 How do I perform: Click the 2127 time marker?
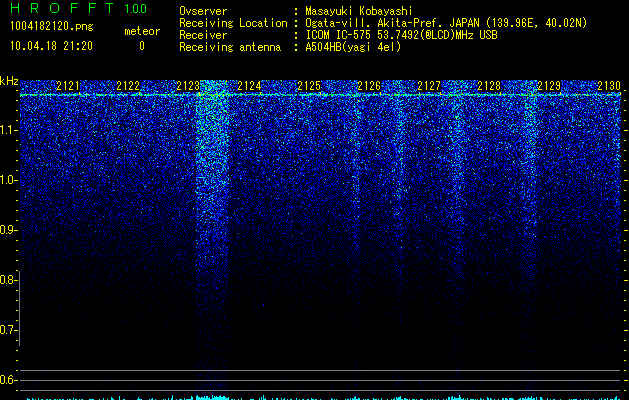tap(429, 86)
